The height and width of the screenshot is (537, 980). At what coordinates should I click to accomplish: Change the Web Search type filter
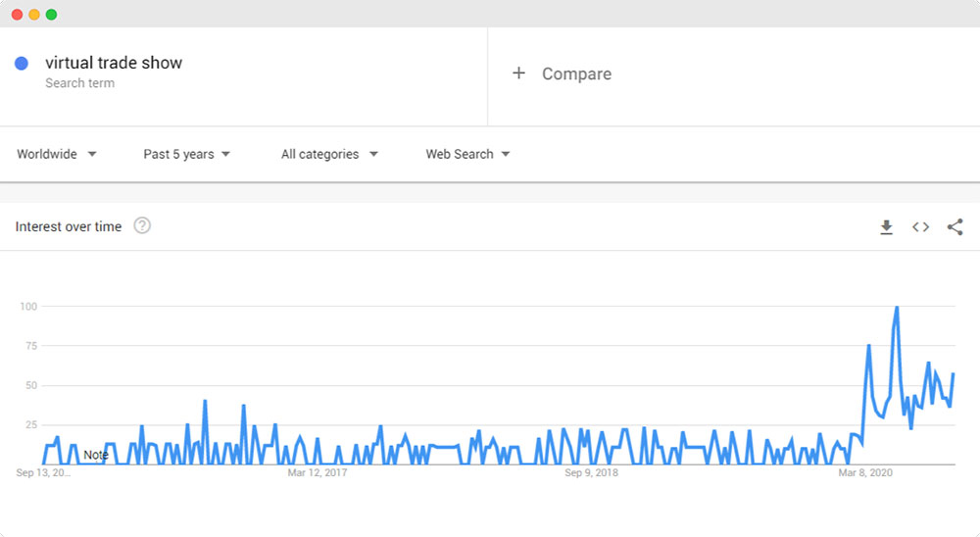click(467, 154)
